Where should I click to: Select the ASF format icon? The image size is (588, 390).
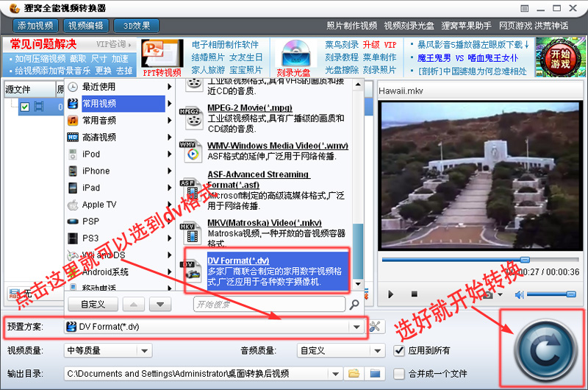click(x=193, y=190)
